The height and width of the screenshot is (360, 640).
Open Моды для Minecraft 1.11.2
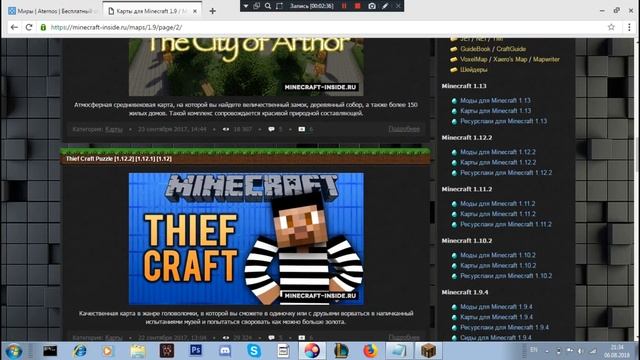pos(498,204)
